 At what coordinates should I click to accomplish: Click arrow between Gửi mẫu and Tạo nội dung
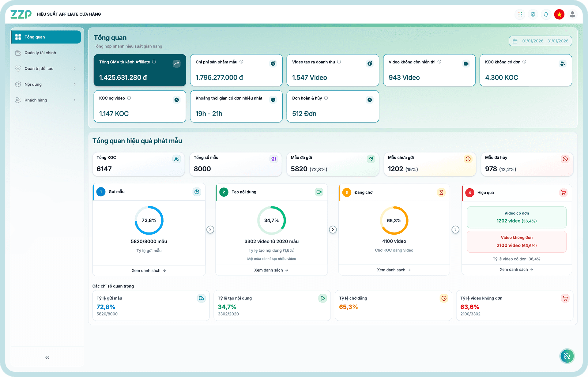pyautogui.click(x=210, y=230)
